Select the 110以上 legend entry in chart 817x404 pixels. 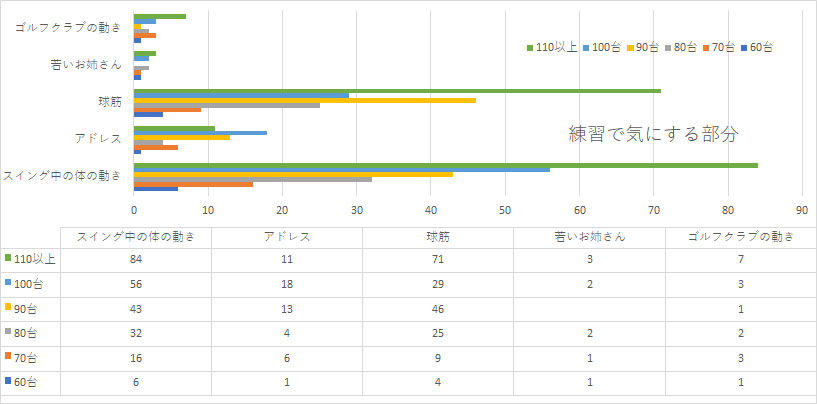pyautogui.click(x=552, y=47)
